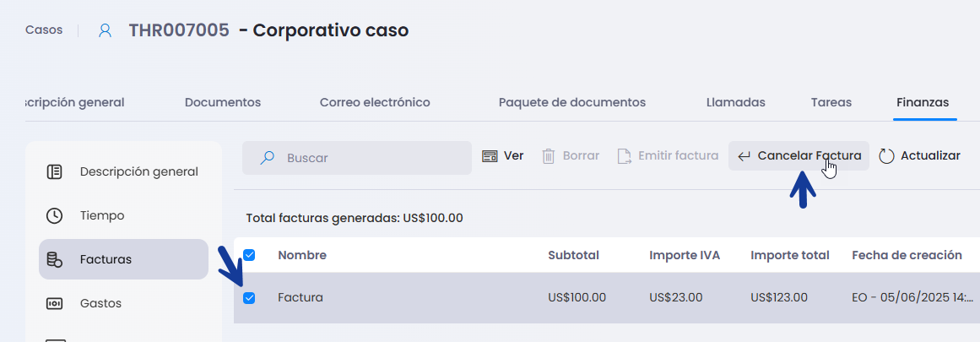Uncheck the Factura row checkbox
The width and height of the screenshot is (980, 342).
click(x=249, y=298)
